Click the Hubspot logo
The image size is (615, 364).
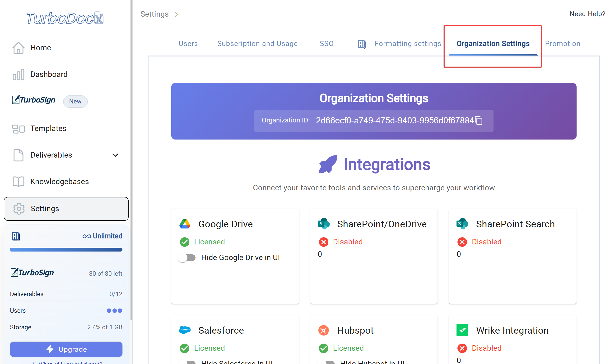pyautogui.click(x=323, y=330)
